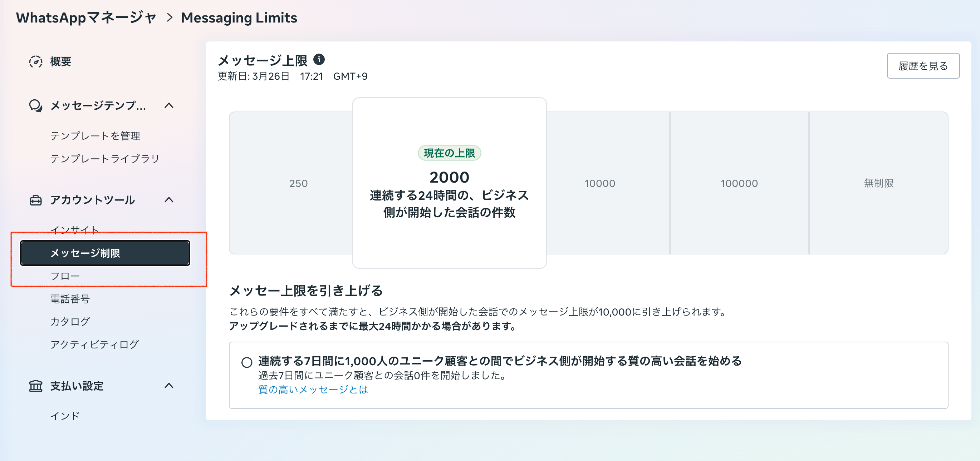Collapse the メッセージテンプレート section
The width and height of the screenshot is (980, 461).
pyautogui.click(x=170, y=106)
